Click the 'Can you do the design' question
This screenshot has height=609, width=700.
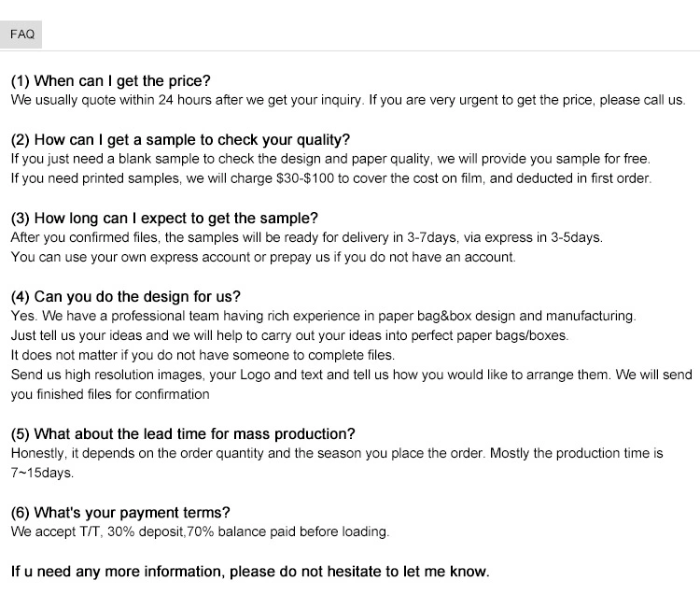tap(126, 297)
